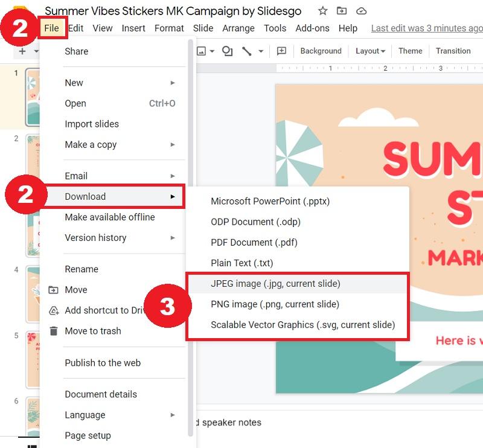Download as Scalable Vector Graphics (.svg)
The image size is (483, 448).
click(x=298, y=325)
